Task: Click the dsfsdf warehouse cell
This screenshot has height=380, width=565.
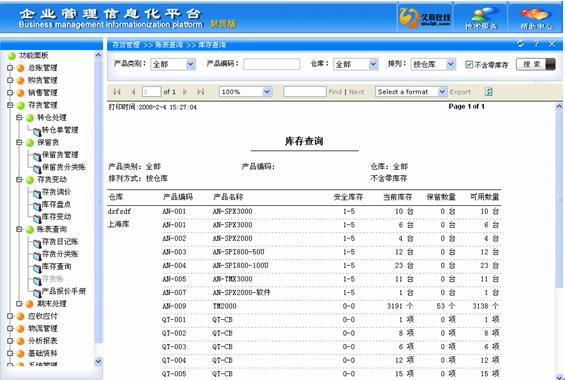Action: [x=119, y=211]
